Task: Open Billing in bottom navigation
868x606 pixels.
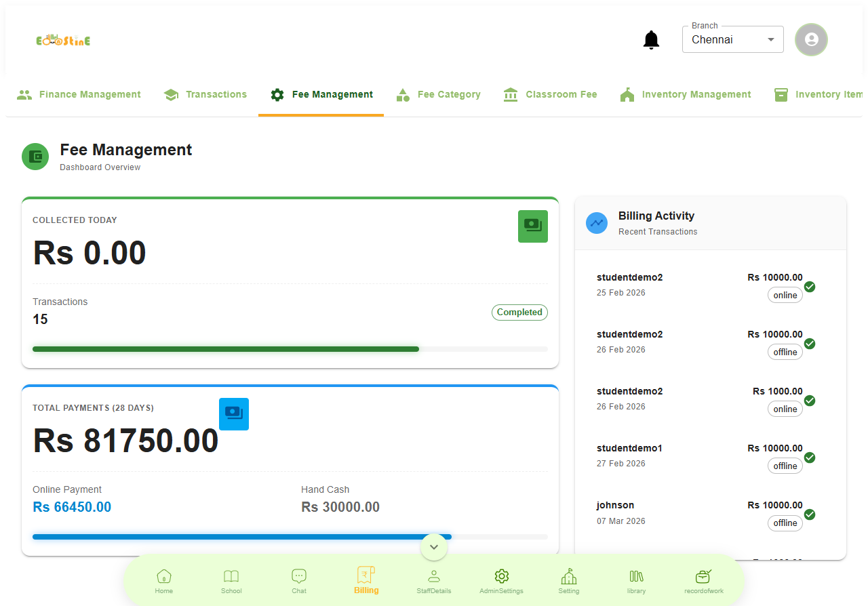Action: pos(366,580)
